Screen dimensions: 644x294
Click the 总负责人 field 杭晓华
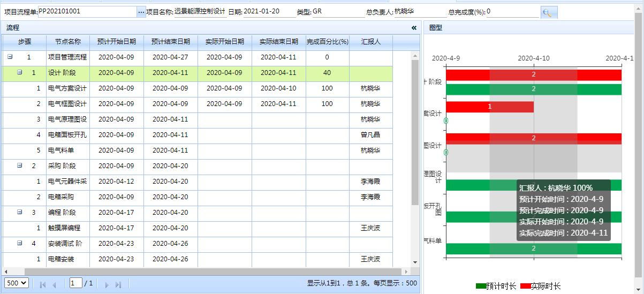420,11
